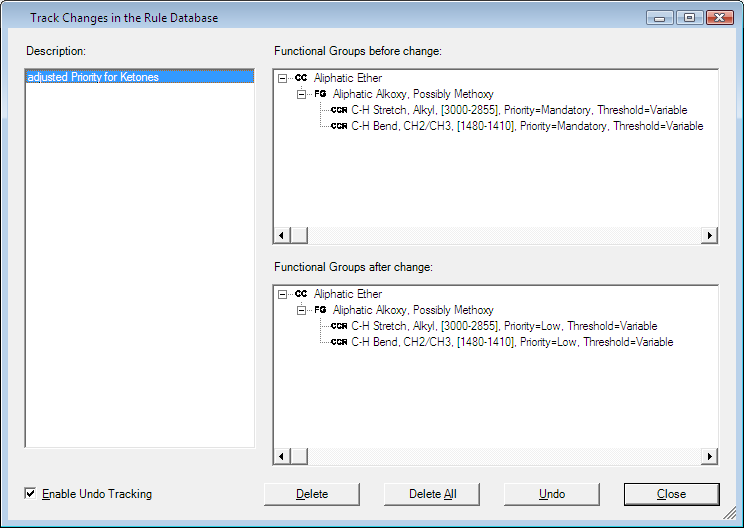Click CCR icon beside C-H Bend Priority=Low
Screen dimensions: 744x528
point(339,342)
